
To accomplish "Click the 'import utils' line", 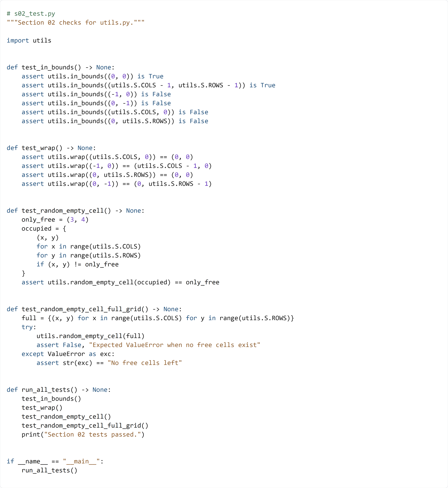I will (x=29, y=41).
